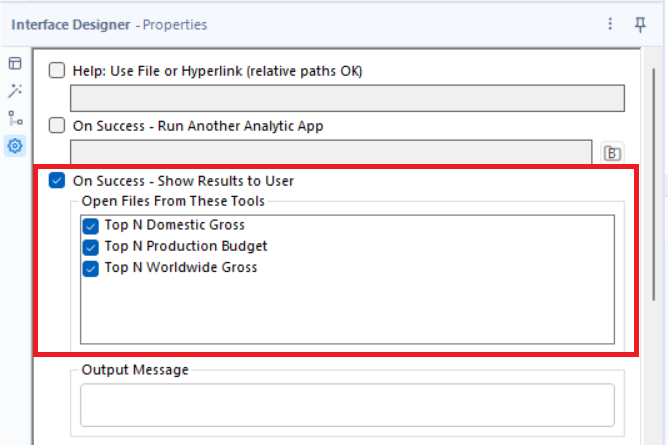Screen dimensions: 668x445
Task: Click the analytic app path field
Action: pyautogui.click(x=331, y=152)
